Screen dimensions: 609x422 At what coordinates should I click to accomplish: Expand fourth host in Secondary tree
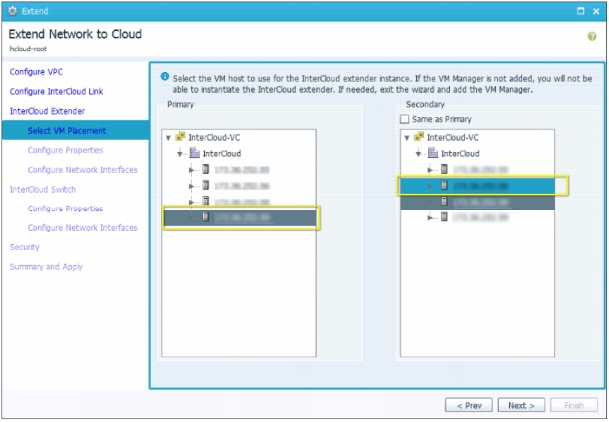pos(430,218)
